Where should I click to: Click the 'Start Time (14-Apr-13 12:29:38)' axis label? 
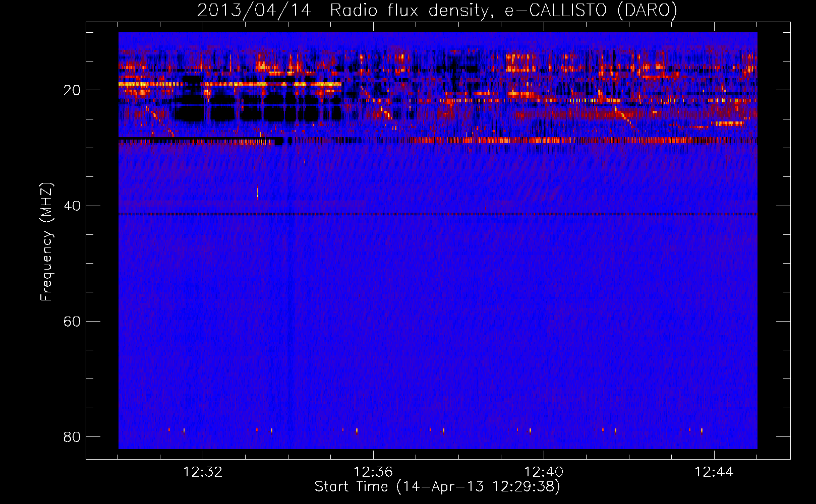pyautogui.click(x=437, y=487)
